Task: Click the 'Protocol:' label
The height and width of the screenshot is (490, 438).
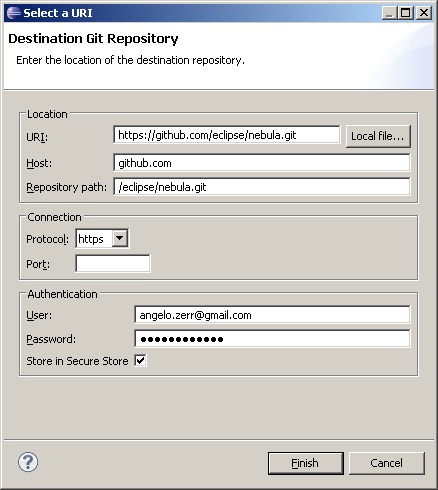Action: (47, 239)
